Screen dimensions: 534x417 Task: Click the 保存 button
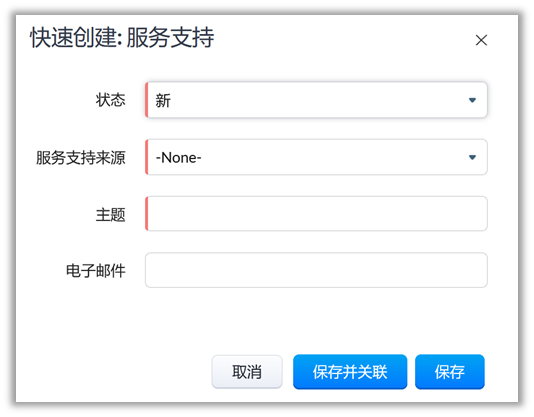point(450,372)
